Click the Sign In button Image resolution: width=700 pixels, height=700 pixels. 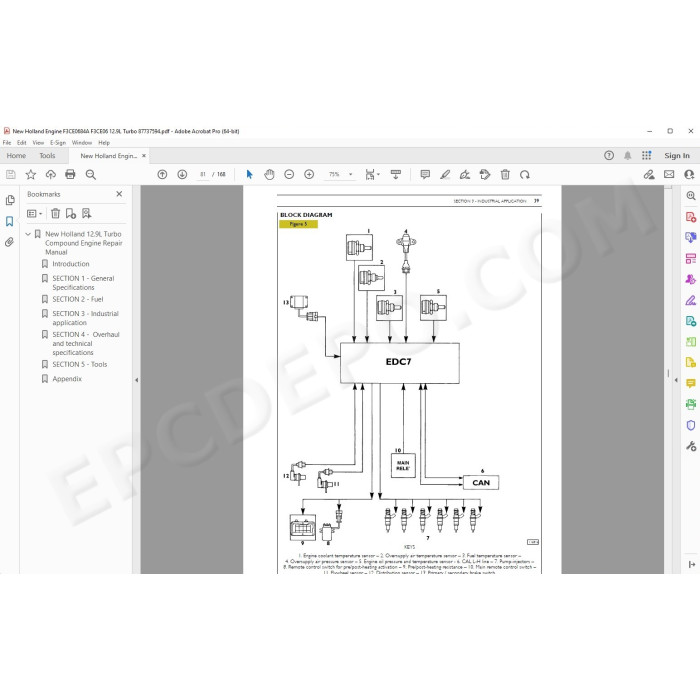pyautogui.click(x=677, y=156)
